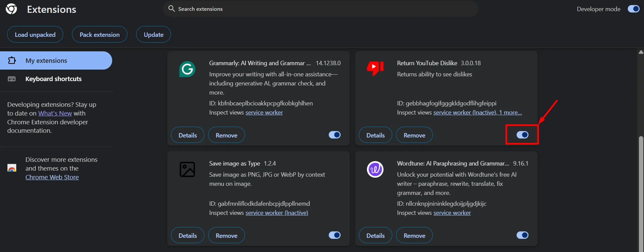Inspect Save image as Type service worker
This screenshot has width=644, height=252.
click(x=277, y=213)
